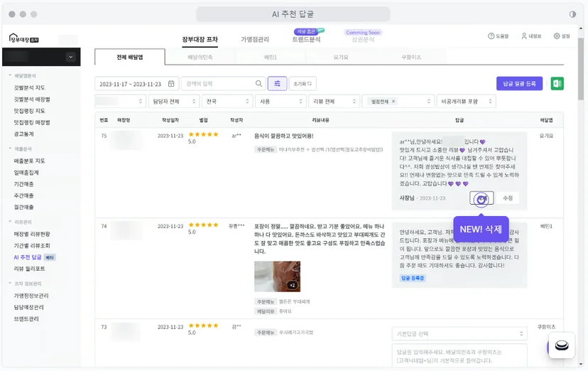588x371 pixels.
Task: Switch to the 쿠팡이츠 tab
Action: (411, 57)
